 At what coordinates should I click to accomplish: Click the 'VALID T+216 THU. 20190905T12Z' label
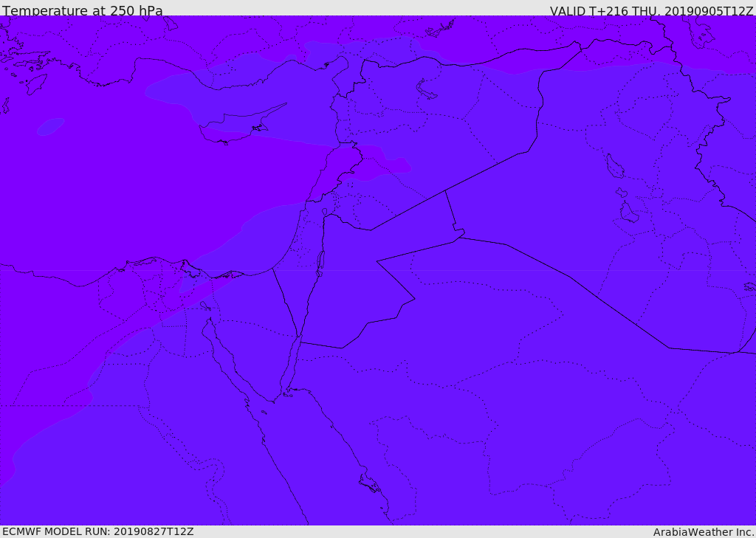click(x=651, y=10)
